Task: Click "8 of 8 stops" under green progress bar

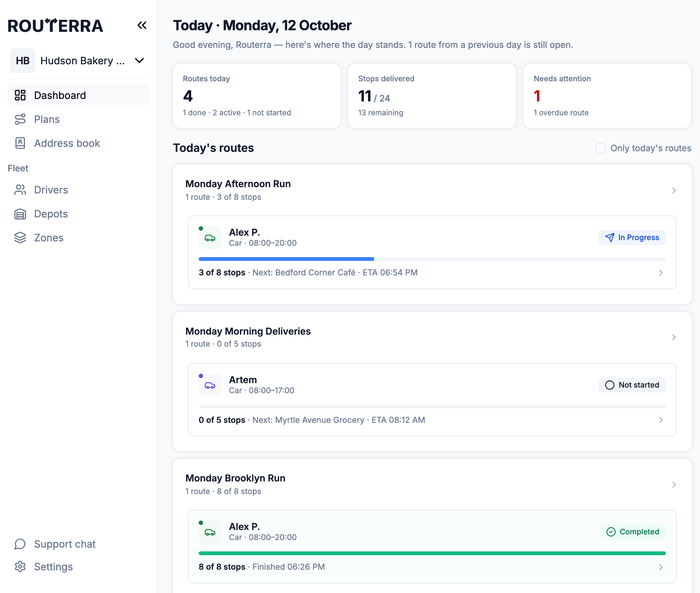Action: coord(222,567)
